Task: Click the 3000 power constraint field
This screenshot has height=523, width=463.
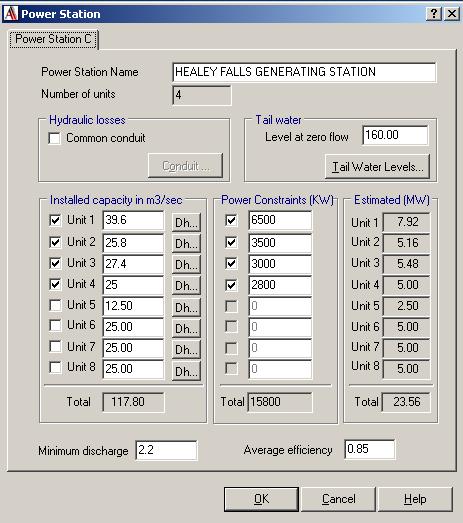Action: (280, 264)
